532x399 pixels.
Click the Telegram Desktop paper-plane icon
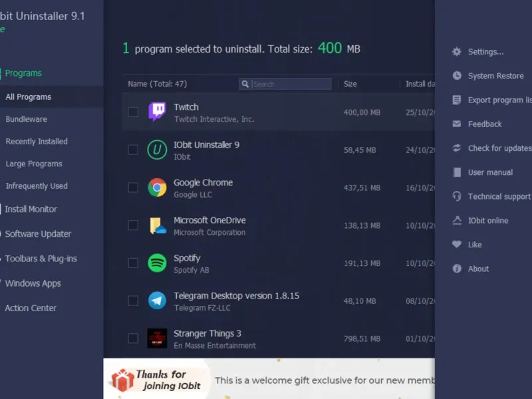[x=157, y=301]
